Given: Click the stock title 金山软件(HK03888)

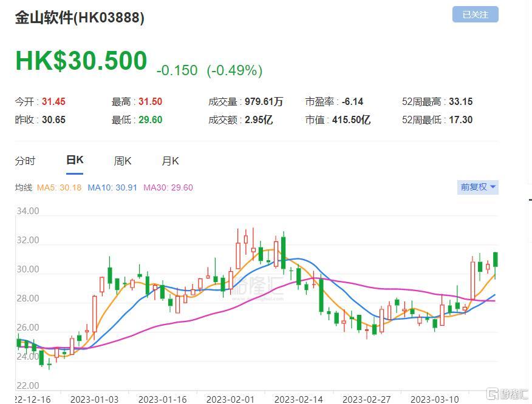Looking at the screenshot, I should (x=80, y=17).
